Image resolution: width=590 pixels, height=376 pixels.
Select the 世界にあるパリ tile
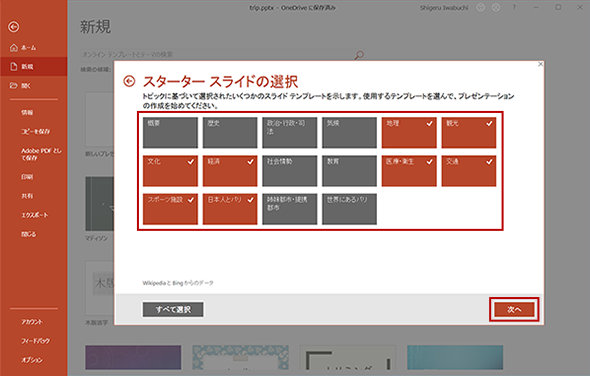(349, 209)
